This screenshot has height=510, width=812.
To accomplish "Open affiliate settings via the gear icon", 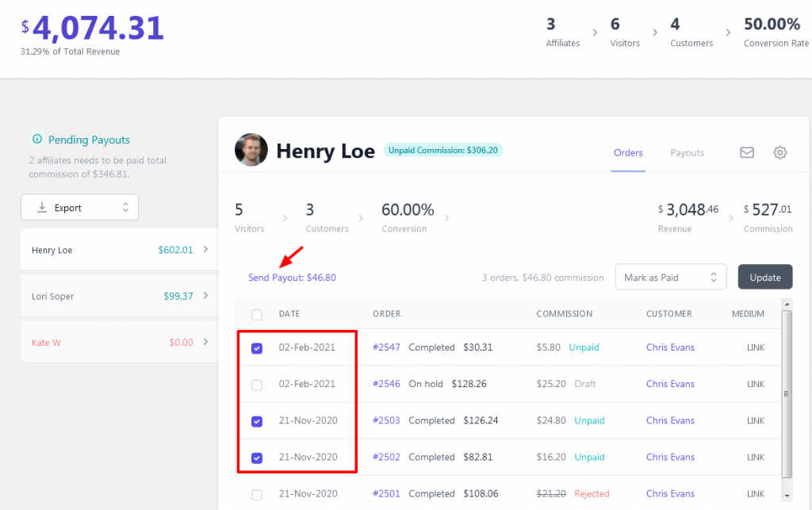I will 779,152.
